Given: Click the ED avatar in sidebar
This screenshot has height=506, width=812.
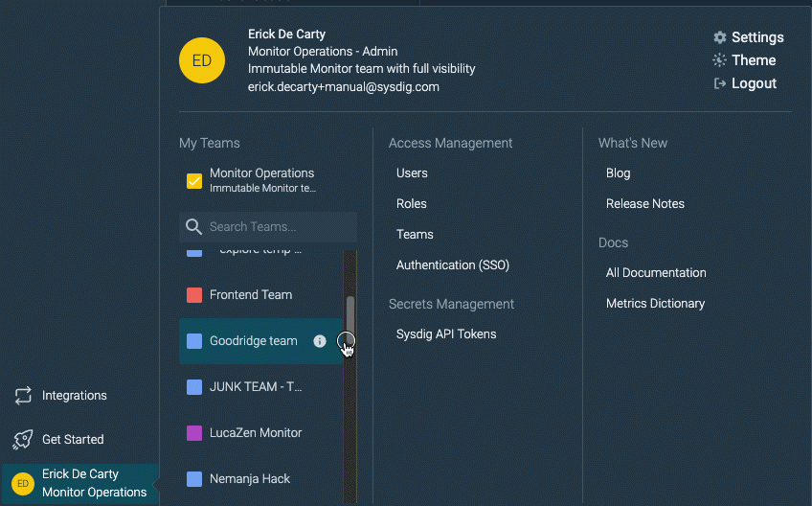Looking at the screenshot, I should pyautogui.click(x=23, y=484).
